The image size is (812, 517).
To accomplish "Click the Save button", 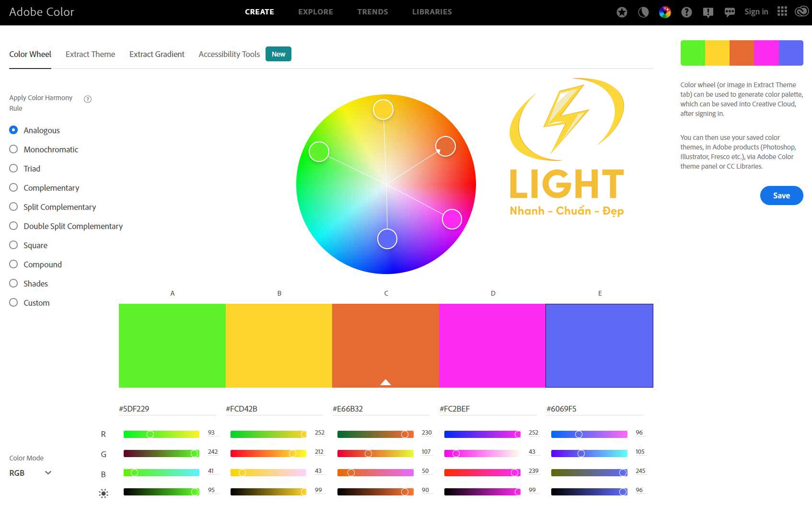I will coord(781,195).
